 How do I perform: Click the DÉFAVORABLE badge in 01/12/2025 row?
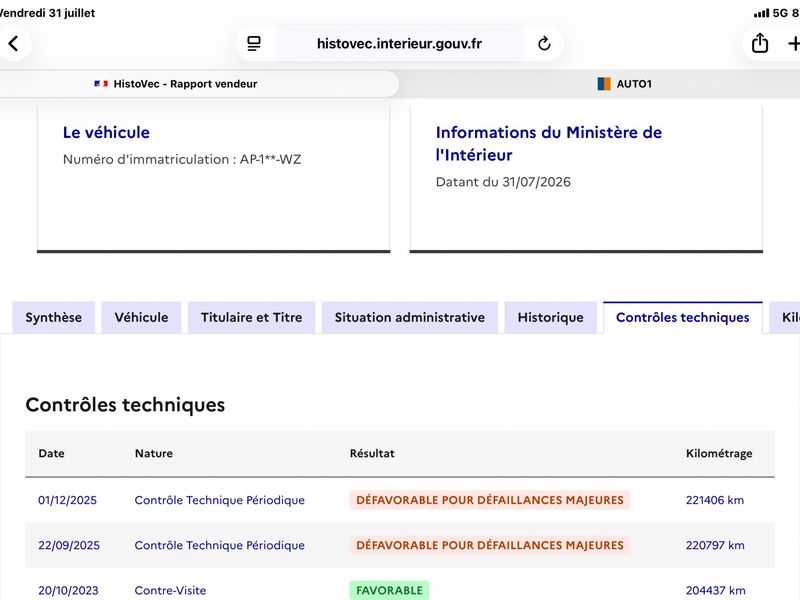[x=490, y=500]
